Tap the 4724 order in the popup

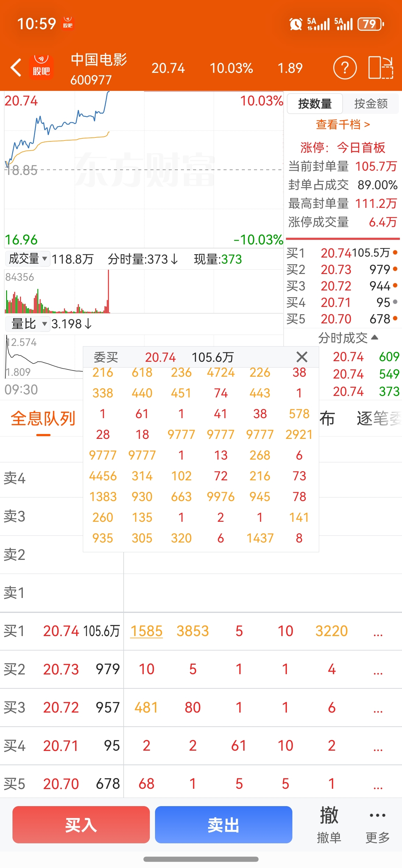[220, 372]
